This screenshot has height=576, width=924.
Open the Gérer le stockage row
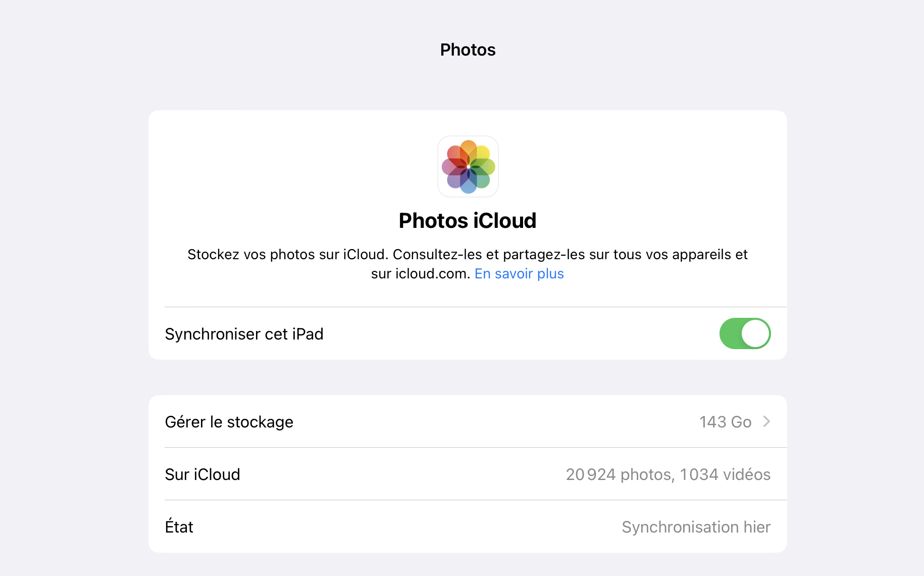coord(468,421)
